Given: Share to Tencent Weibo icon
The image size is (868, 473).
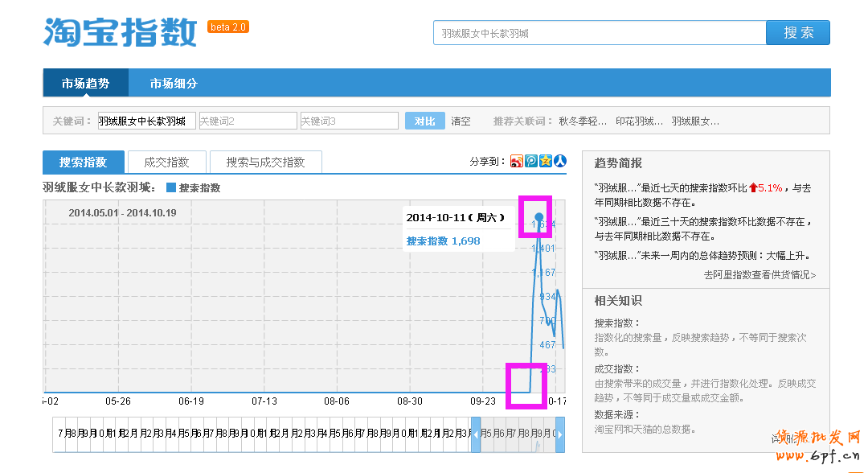Looking at the screenshot, I should (531, 161).
